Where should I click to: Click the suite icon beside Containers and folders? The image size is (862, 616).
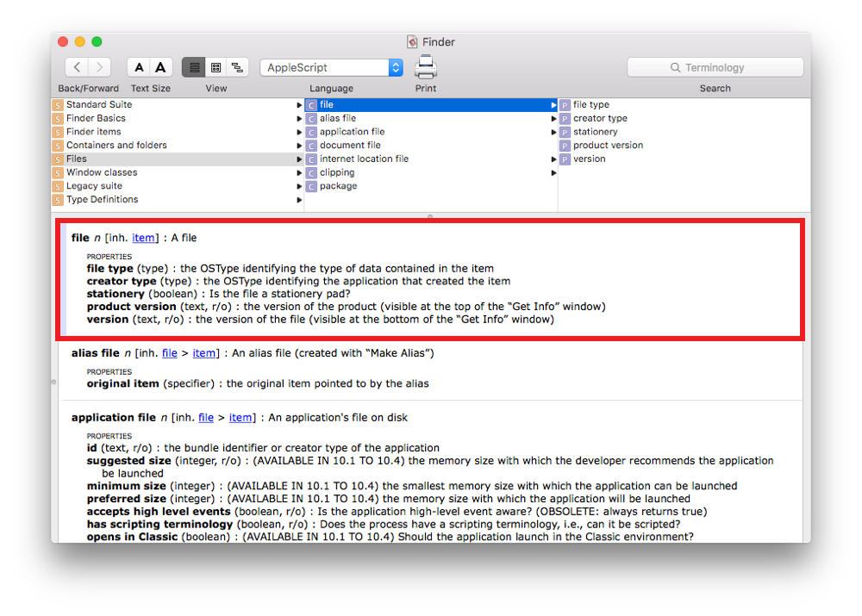tap(58, 146)
